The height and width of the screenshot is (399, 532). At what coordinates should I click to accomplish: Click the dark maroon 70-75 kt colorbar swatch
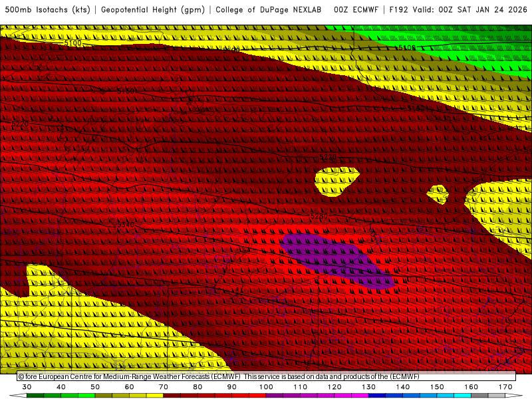coord(172,396)
